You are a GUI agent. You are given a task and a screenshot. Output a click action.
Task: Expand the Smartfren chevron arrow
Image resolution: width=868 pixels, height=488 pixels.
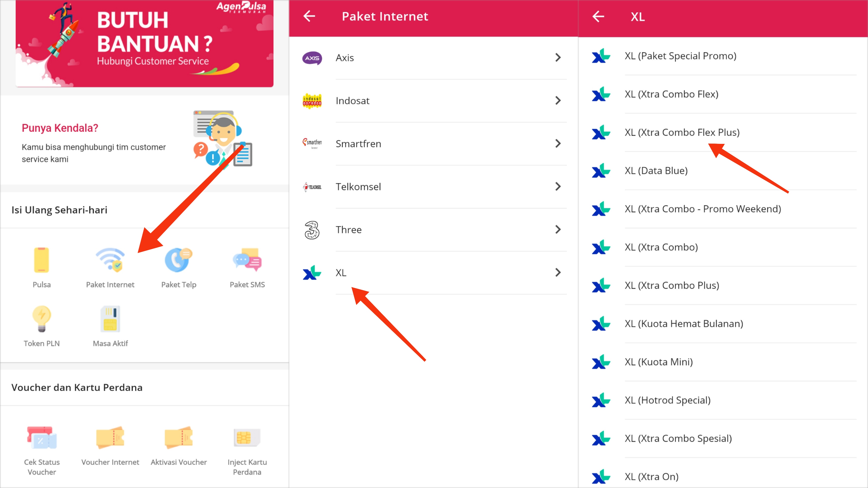[x=558, y=144]
